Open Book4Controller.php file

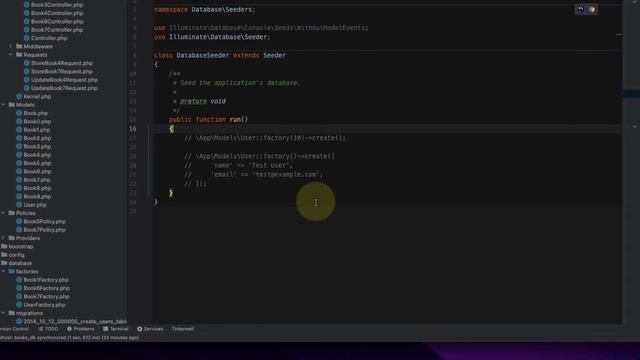(53, 13)
